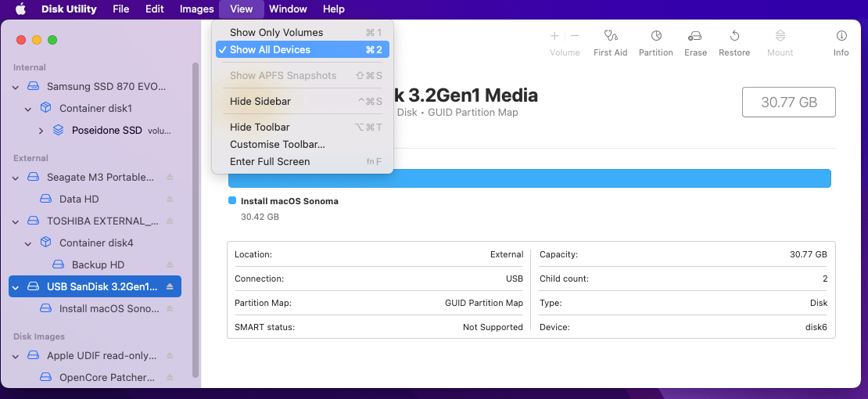Select the Restore toolbar icon

coord(733,37)
